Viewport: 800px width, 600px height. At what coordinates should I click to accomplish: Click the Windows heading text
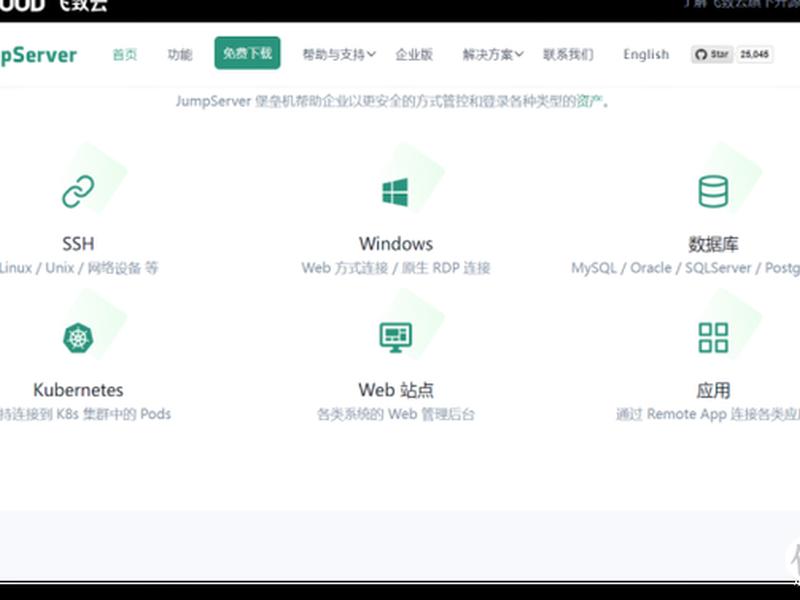[396, 244]
